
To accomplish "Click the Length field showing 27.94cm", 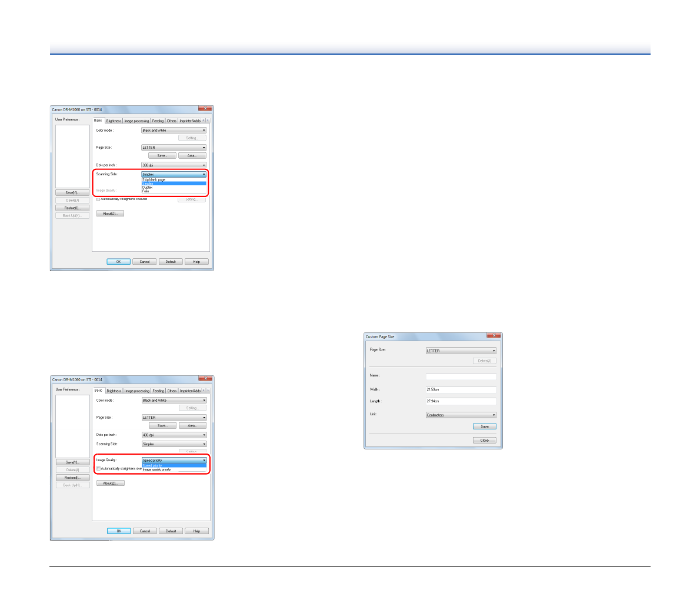I will (x=461, y=401).
